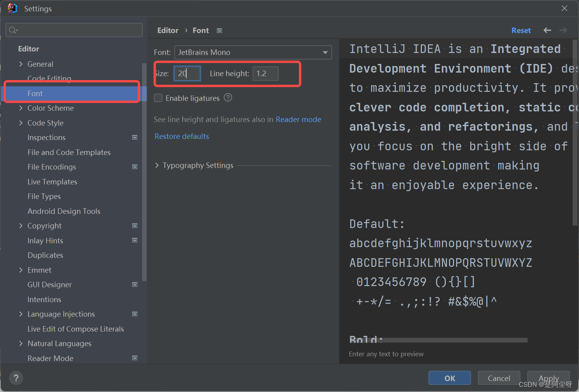The image size is (579, 392).
Task: Open the Font family dropdown
Action: click(x=253, y=53)
